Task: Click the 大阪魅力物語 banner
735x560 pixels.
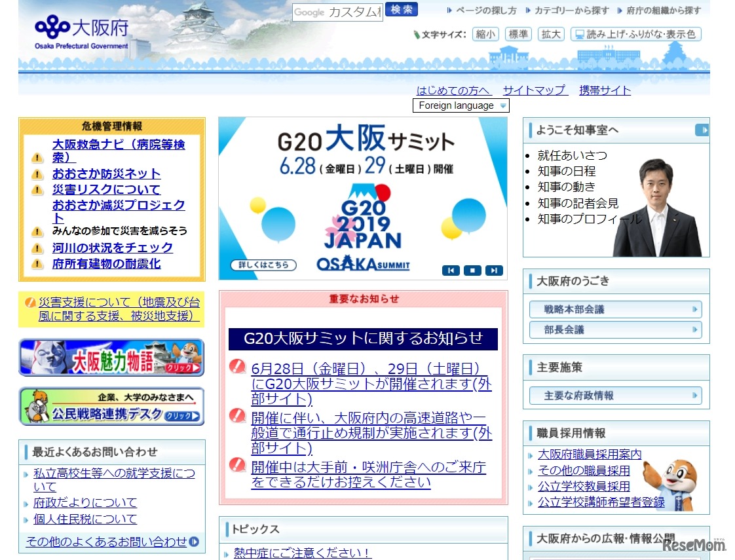Action: [111, 358]
